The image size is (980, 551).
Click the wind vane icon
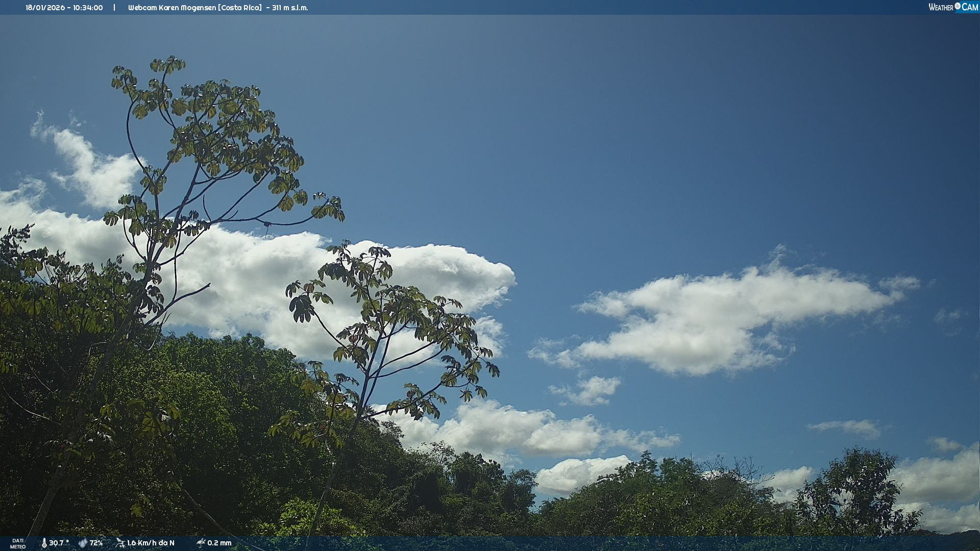pyautogui.click(x=120, y=543)
